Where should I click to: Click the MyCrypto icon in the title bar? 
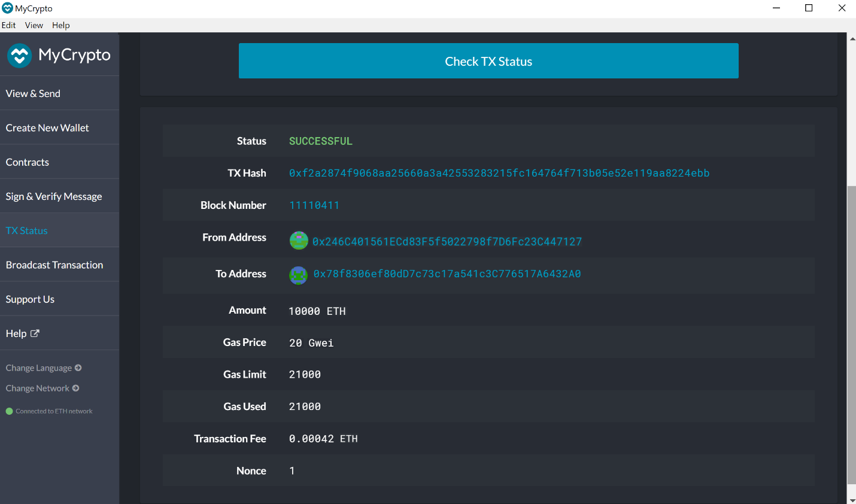pyautogui.click(x=8, y=8)
